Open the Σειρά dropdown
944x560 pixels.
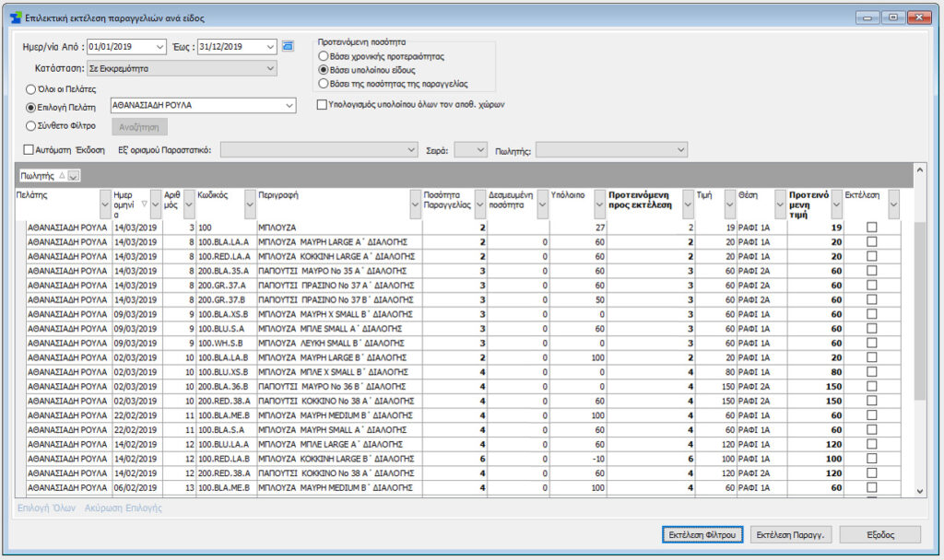tap(480, 150)
